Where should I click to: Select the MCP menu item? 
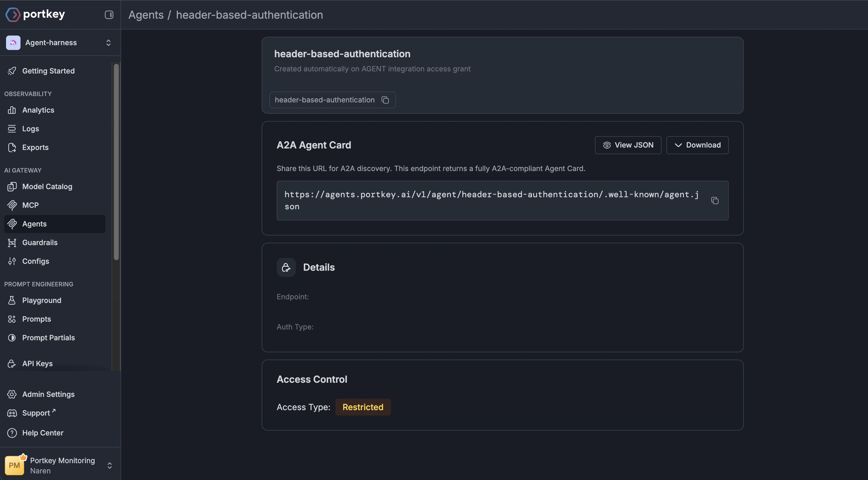(x=30, y=205)
